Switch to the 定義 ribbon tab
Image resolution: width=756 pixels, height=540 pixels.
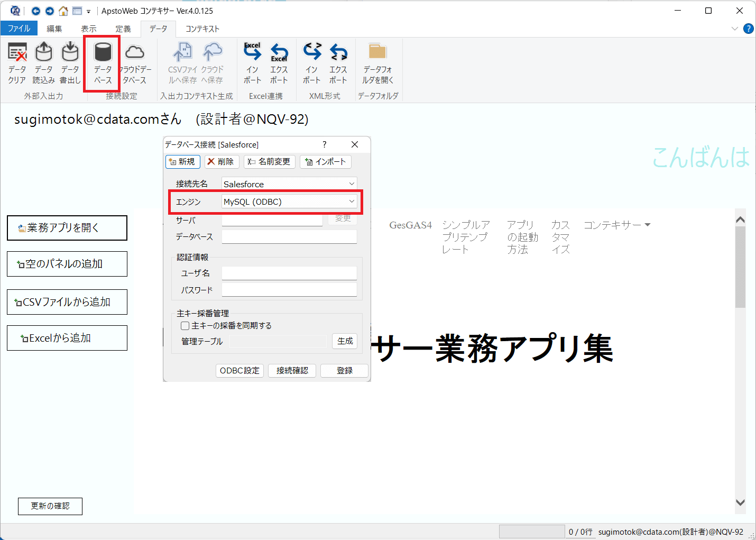pyautogui.click(x=123, y=29)
